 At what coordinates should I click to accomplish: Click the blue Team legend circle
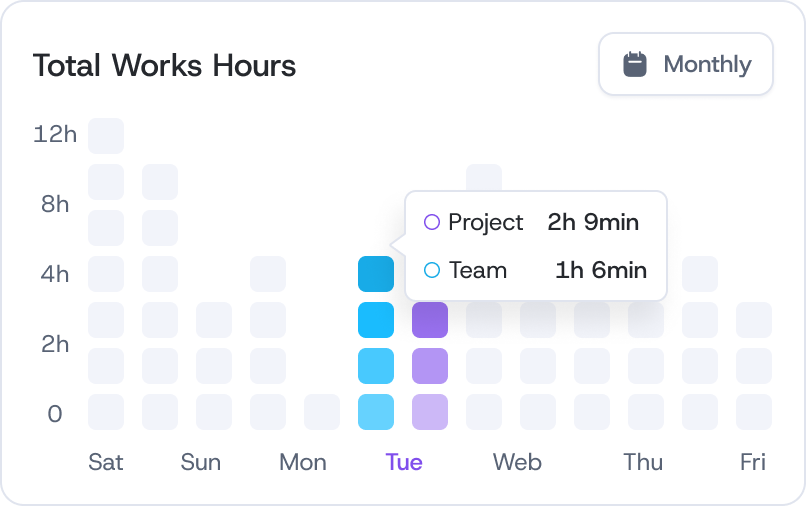tap(432, 270)
